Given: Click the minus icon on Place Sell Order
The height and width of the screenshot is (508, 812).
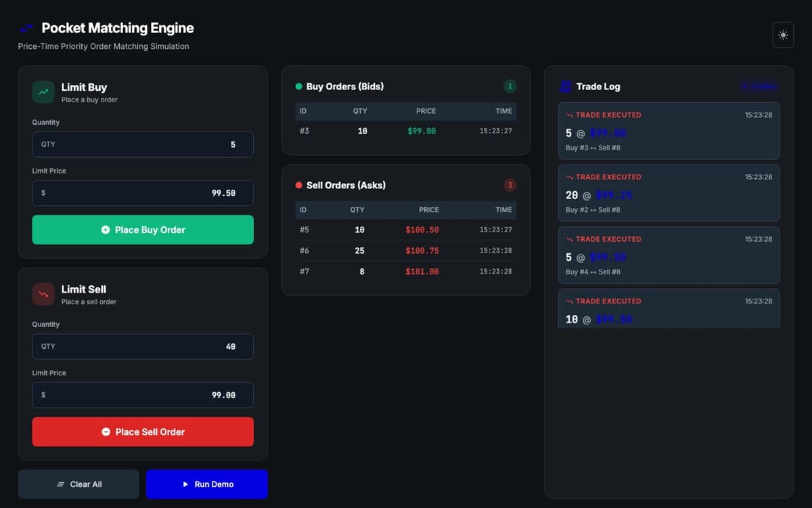Looking at the screenshot, I should (x=106, y=431).
